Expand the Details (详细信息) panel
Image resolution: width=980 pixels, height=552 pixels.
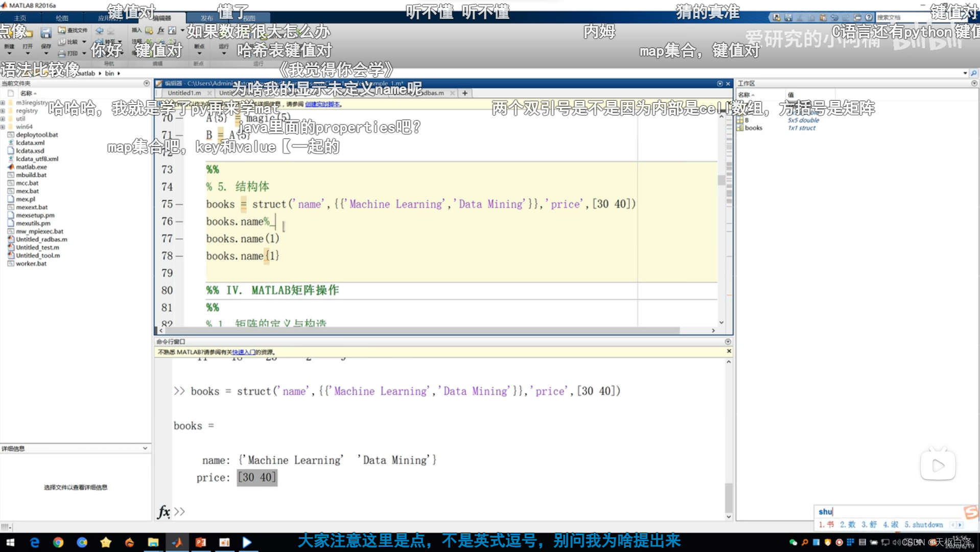pos(145,448)
